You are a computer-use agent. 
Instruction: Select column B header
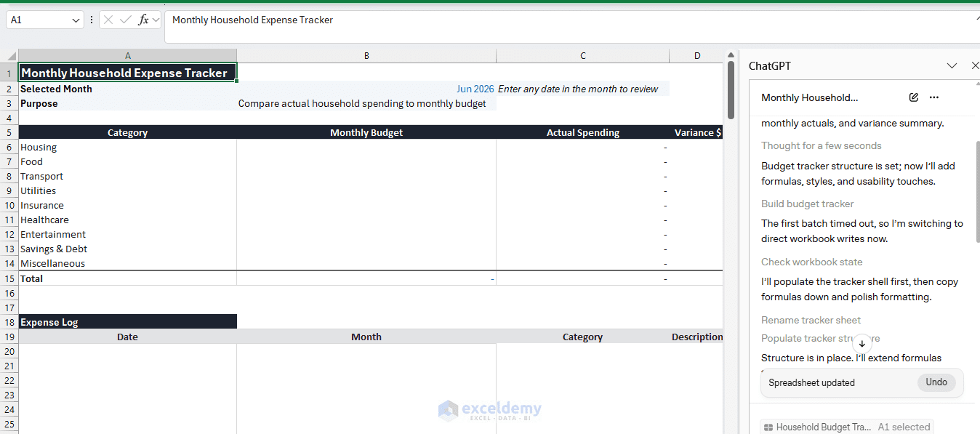click(366, 56)
